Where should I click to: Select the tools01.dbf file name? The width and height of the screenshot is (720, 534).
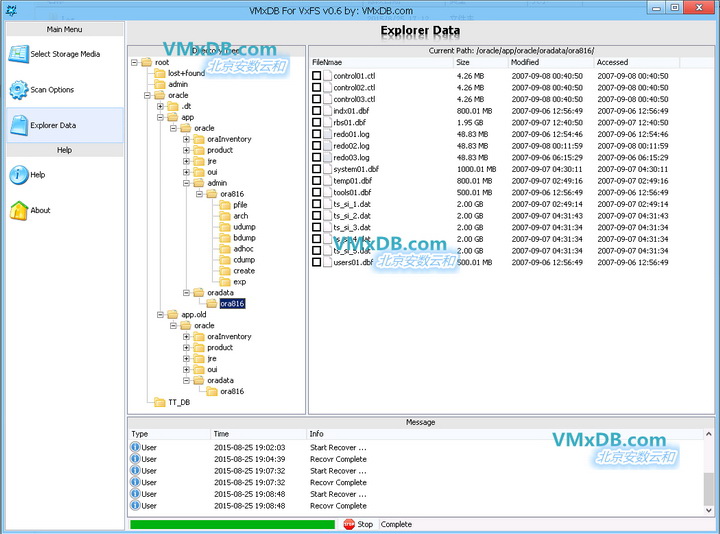[x=352, y=192]
